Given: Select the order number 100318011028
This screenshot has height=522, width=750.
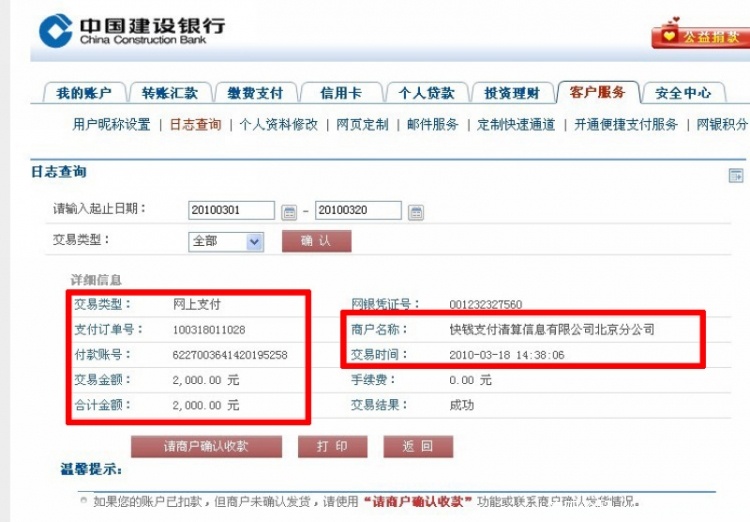Looking at the screenshot, I should tap(209, 330).
